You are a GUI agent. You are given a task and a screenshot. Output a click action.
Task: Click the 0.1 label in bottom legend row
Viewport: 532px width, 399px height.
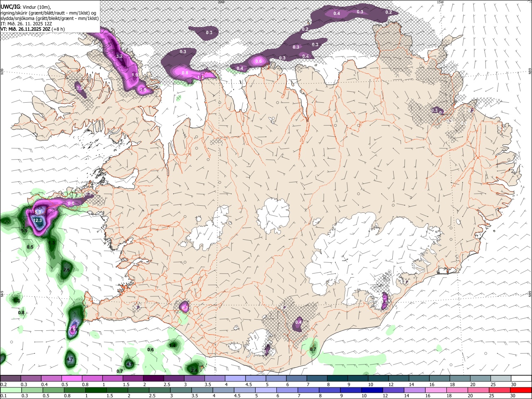click(x=4, y=396)
